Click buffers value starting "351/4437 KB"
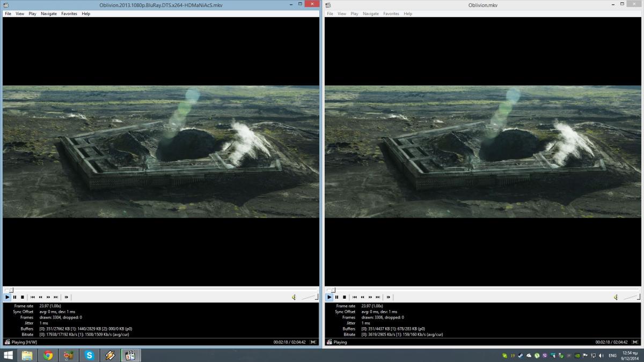The width and height of the screenshot is (644, 362). (393, 329)
